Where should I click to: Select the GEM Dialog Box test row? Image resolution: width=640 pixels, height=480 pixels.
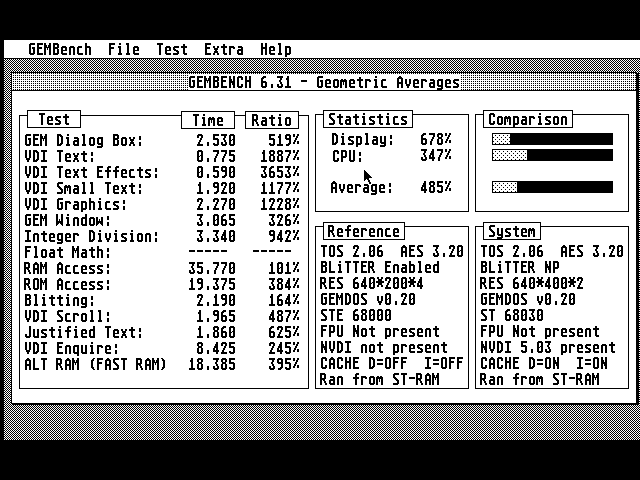(x=162, y=140)
